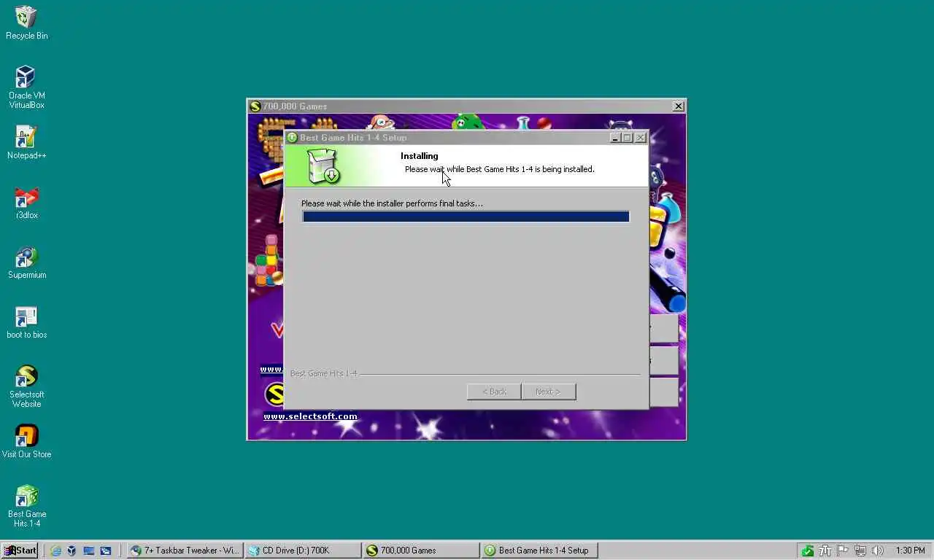Image resolution: width=934 pixels, height=560 pixels.
Task: Close the 700,000 Games window
Action: click(x=678, y=106)
